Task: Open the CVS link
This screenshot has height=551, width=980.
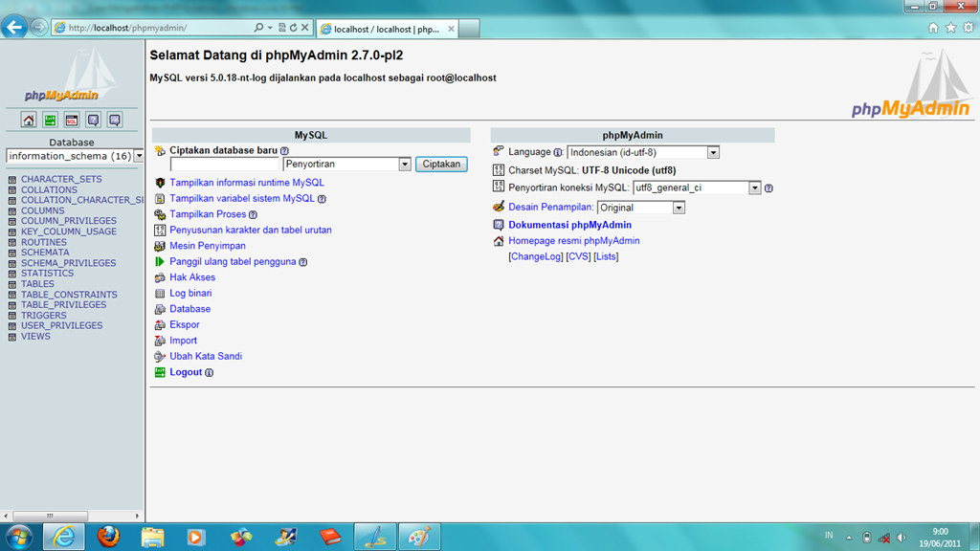Action: click(578, 256)
